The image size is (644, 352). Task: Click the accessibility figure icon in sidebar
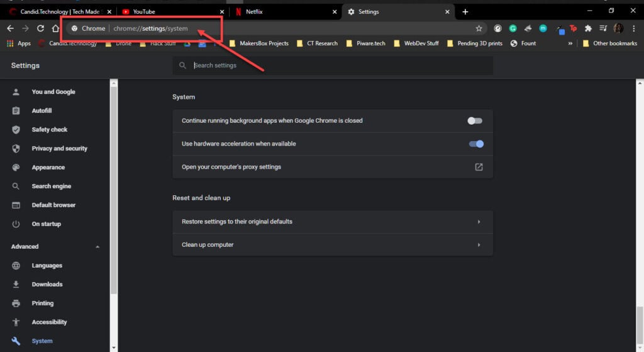(16, 322)
